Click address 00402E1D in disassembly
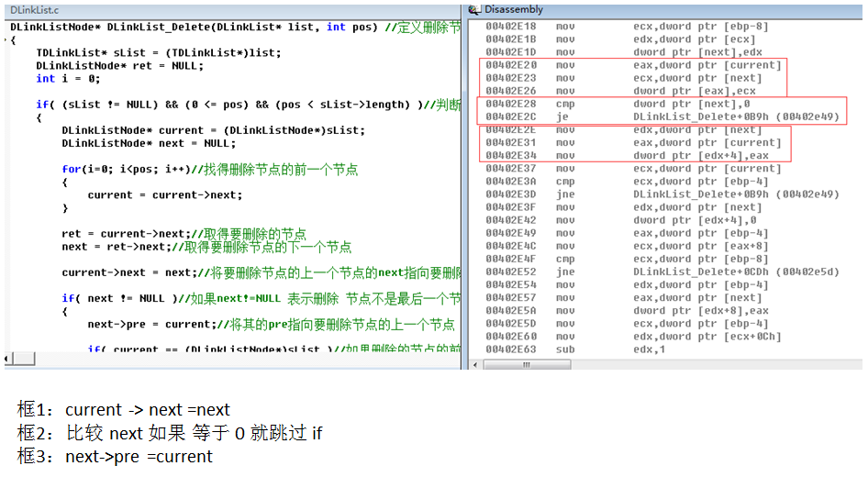Viewport: 868px width, 488px height. [x=511, y=52]
